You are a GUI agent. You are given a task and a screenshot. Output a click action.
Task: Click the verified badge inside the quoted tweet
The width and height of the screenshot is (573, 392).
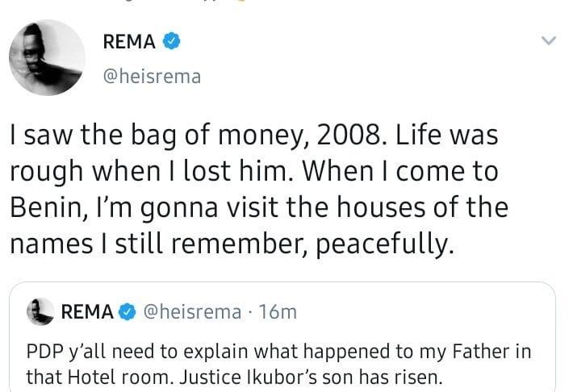[127, 312]
